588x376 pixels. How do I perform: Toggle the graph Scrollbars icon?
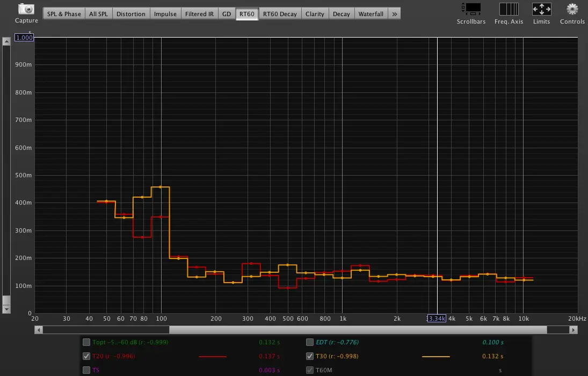(x=471, y=9)
